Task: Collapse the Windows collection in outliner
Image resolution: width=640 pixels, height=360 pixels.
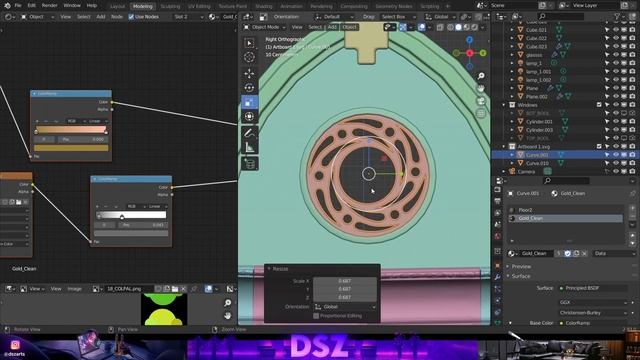Action: [504, 105]
